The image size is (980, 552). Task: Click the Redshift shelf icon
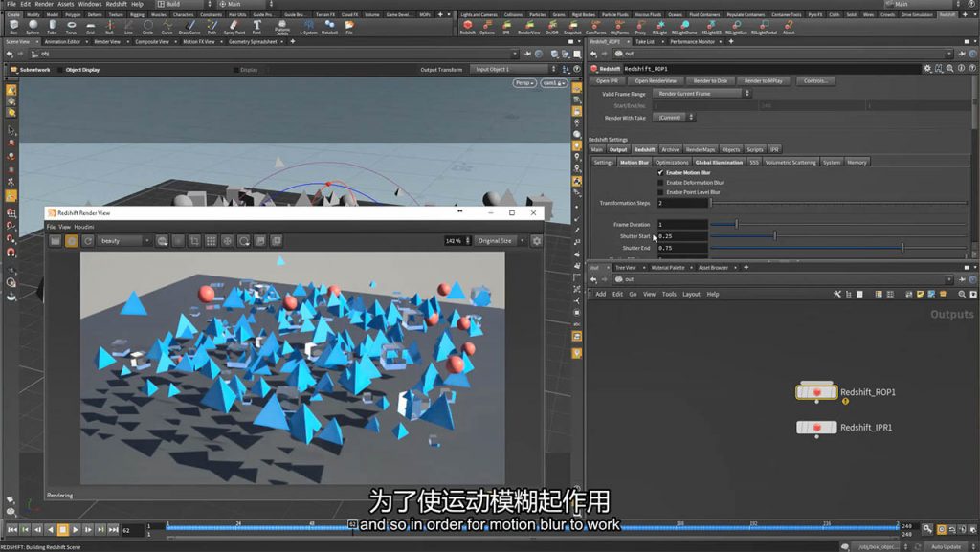click(467, 27)
